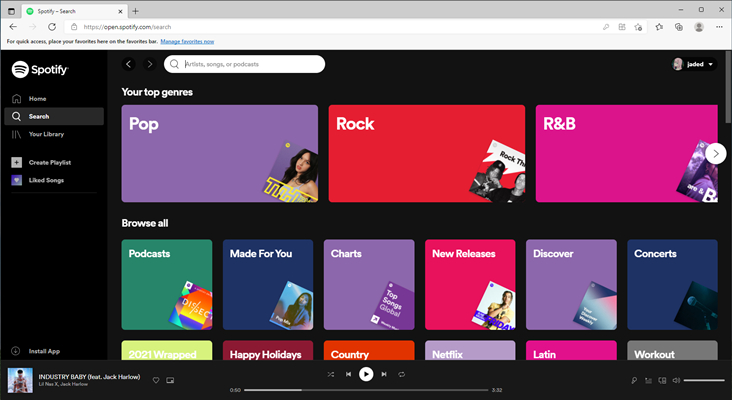View site information lock icon
Viewport: 732px width, 400px height.
tap(74, 27)
